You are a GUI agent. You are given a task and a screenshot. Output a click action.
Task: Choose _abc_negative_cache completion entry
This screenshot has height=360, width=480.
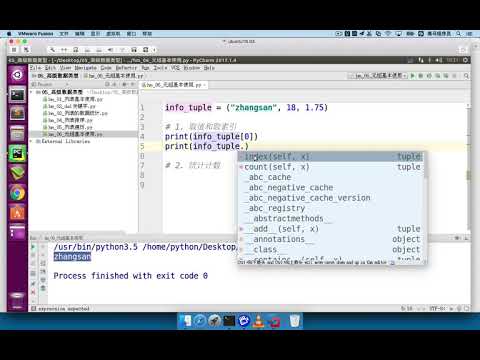pos(331,188)
